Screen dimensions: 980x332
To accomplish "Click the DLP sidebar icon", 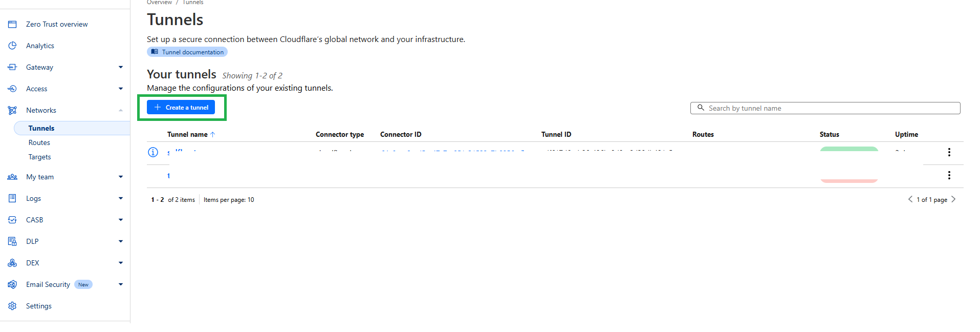I will pos(12,241).
